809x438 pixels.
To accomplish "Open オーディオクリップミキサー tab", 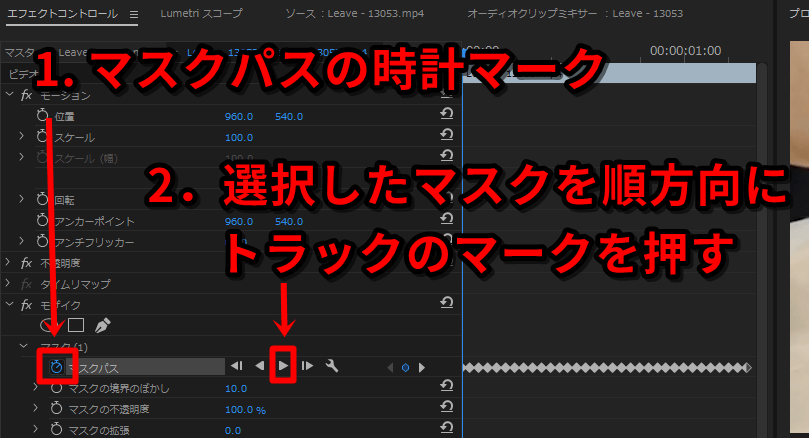I will click(575, 13).
